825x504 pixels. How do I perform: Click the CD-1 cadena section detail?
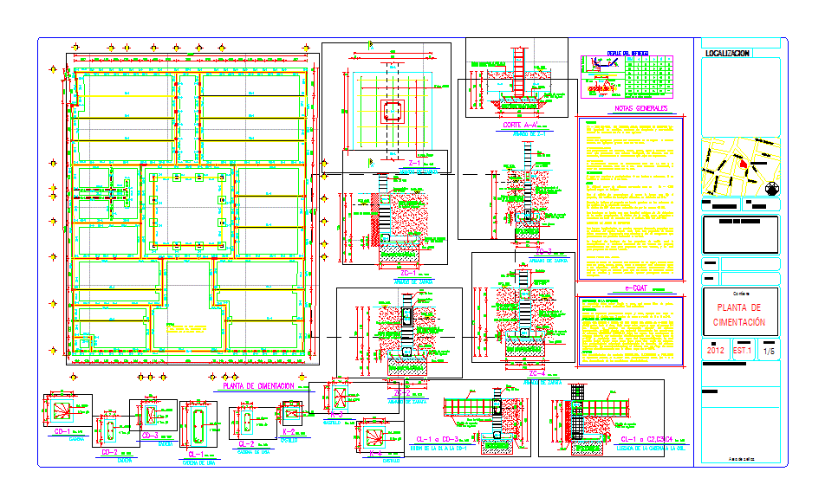tap(67, 410)
